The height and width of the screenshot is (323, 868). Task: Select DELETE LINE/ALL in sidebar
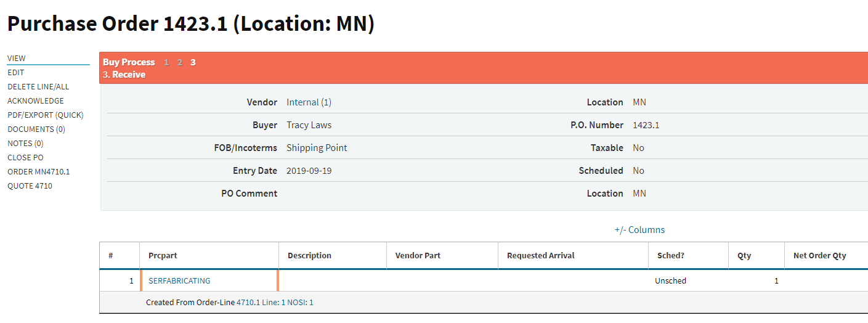[x=38, y=87]
